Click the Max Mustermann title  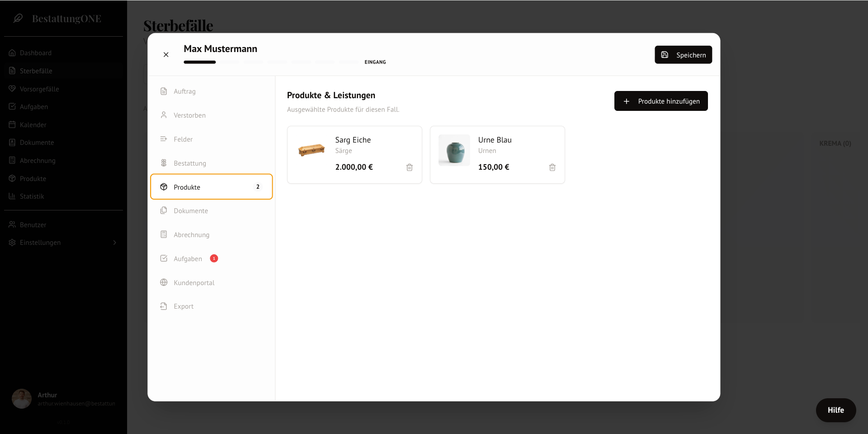pyautogui.click(x=220, y=49)
